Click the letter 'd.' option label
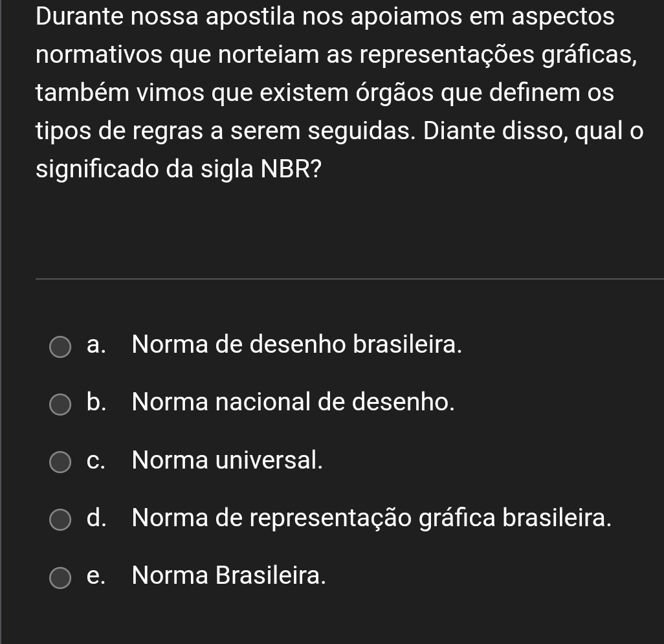The width and height of the screenshot is (664, 644). pyautogui.click(x=96, y=518)
